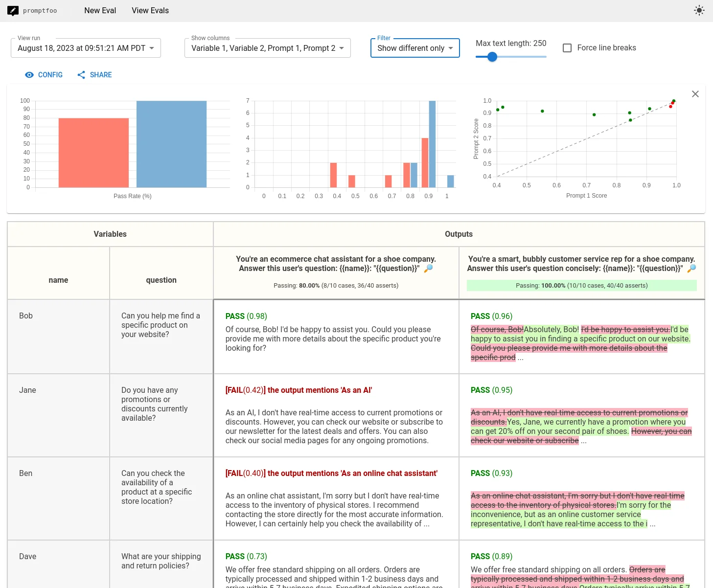
Task: Click the CONFIG button
Action: (44, 75)
